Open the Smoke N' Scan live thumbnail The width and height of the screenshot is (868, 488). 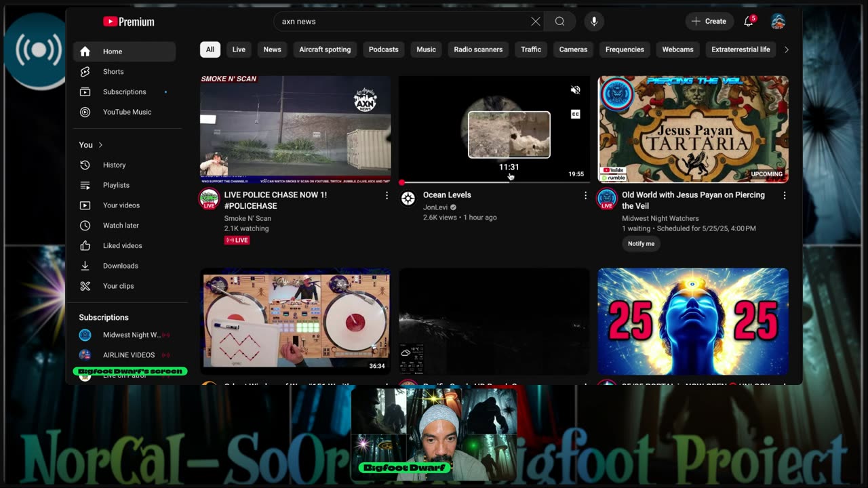pyautogui.click(x=295, y=129)
